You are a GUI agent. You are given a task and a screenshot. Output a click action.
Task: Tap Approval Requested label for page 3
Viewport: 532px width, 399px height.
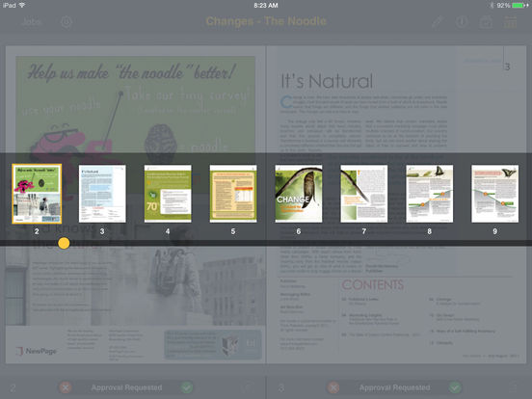(x=394, y=387)
